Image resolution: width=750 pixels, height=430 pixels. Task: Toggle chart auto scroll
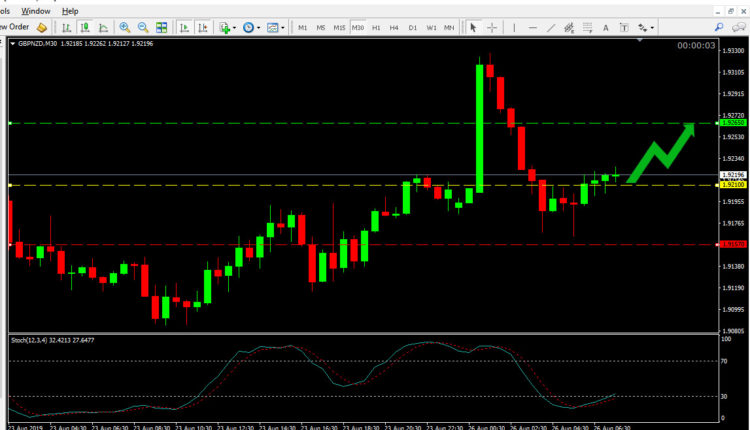[184, 28]
